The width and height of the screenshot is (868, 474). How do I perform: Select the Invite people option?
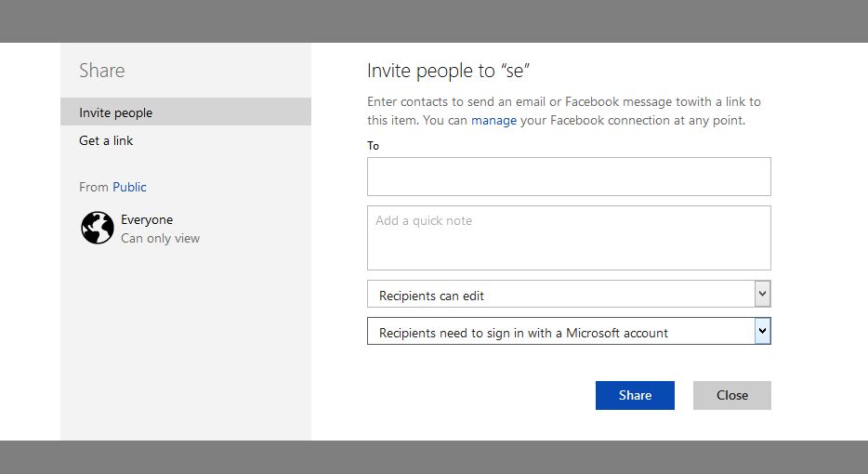pos(116,112)
